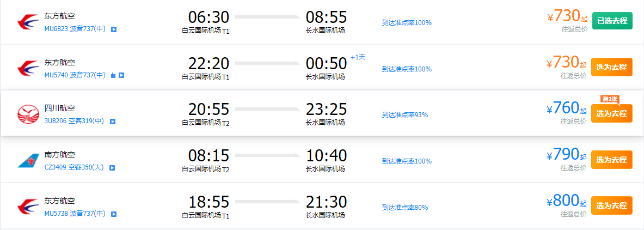Screen dimensions: 644x230
Task: Choose 选为去程 for the ¥790 flight
Action: (x=611, y=160)
